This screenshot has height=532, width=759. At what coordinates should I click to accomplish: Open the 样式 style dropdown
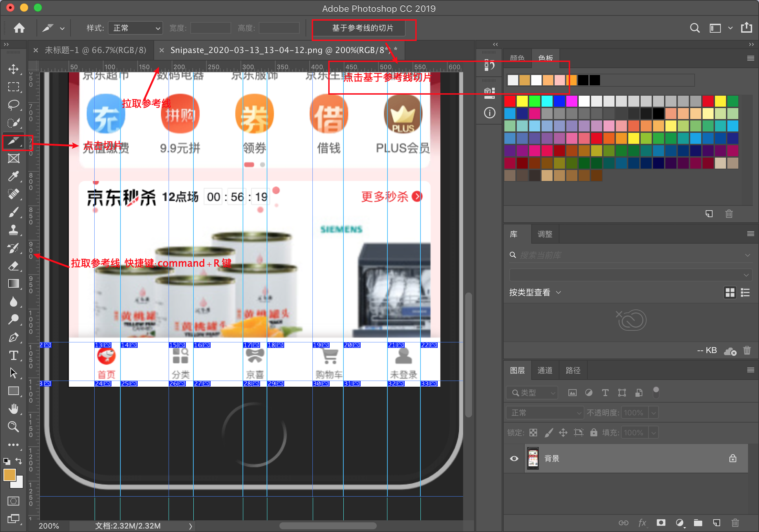tap(136, 28)
